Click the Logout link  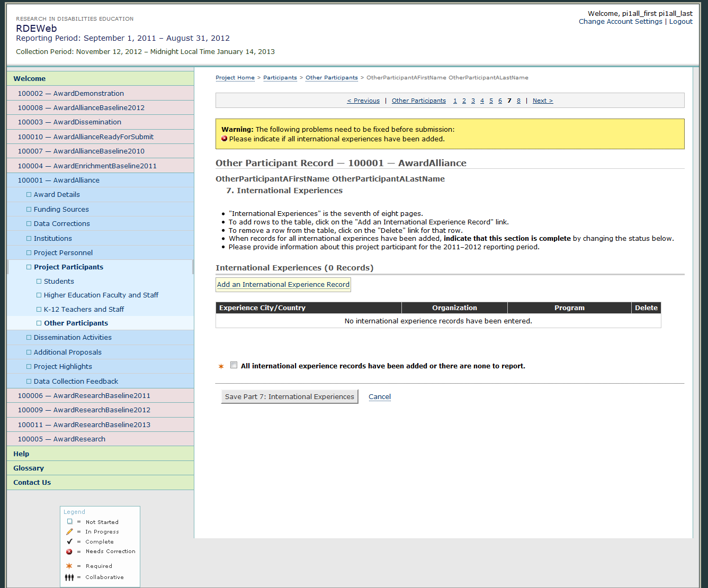click(x=680, y=22)
